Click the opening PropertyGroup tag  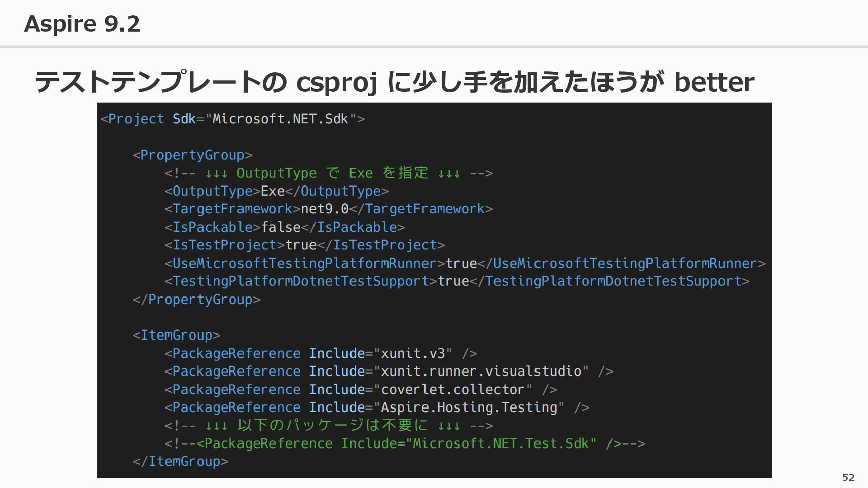(x=192, y=155)
